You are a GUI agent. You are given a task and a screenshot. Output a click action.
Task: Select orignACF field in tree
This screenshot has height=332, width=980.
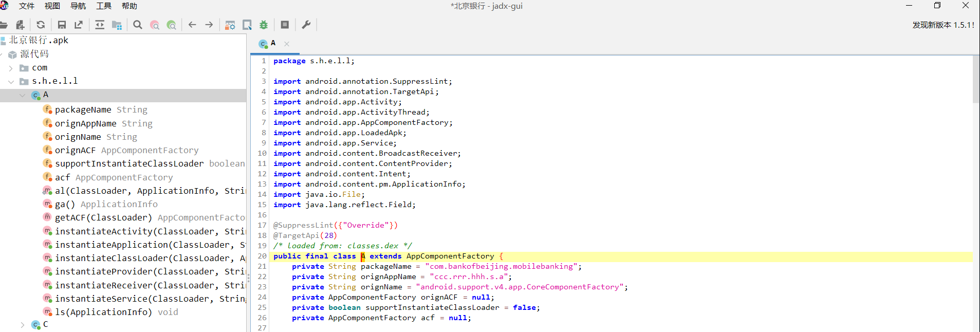[x=127, y=150]
